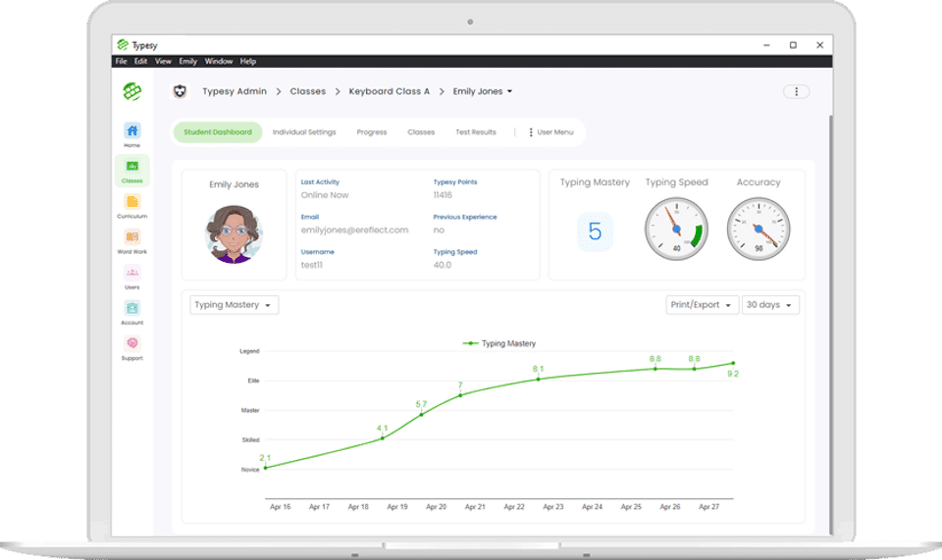Image resolution: width=942 pixels, height=560 pixels.
Task: Click the 8.1 data point on chart
Action: (x=539, y=379)
